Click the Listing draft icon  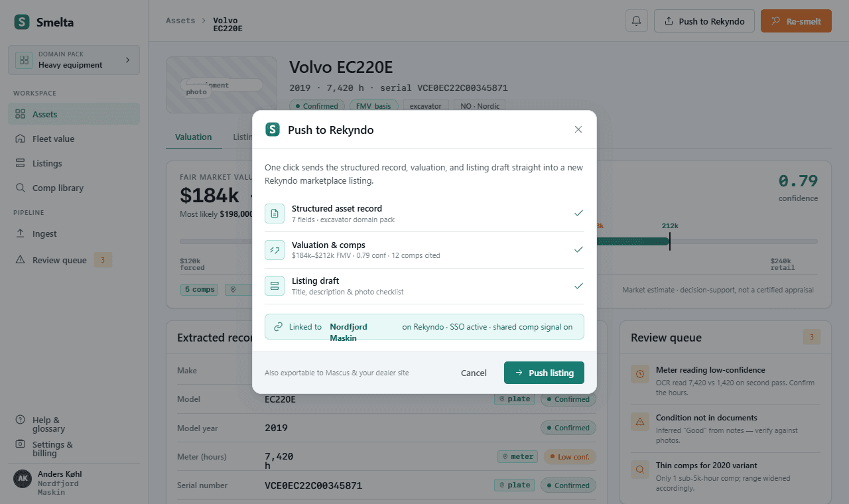pyautogui.click(x=275, y=286)
